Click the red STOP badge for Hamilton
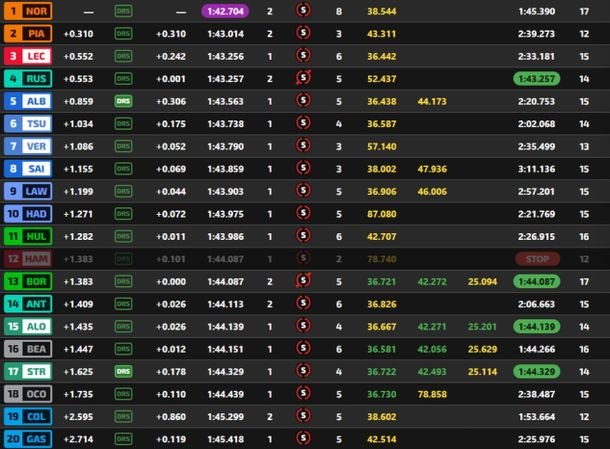Screen dimensions: 610x449 coord(537,258)
